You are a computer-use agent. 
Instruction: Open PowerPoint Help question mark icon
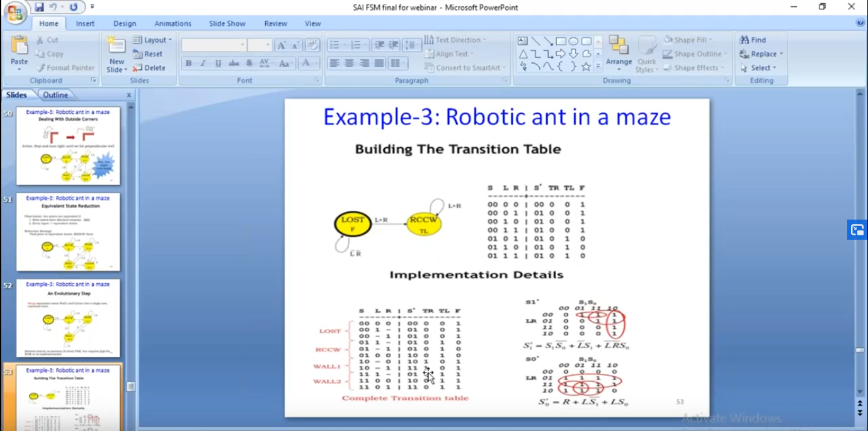click(x=860, y=23)
